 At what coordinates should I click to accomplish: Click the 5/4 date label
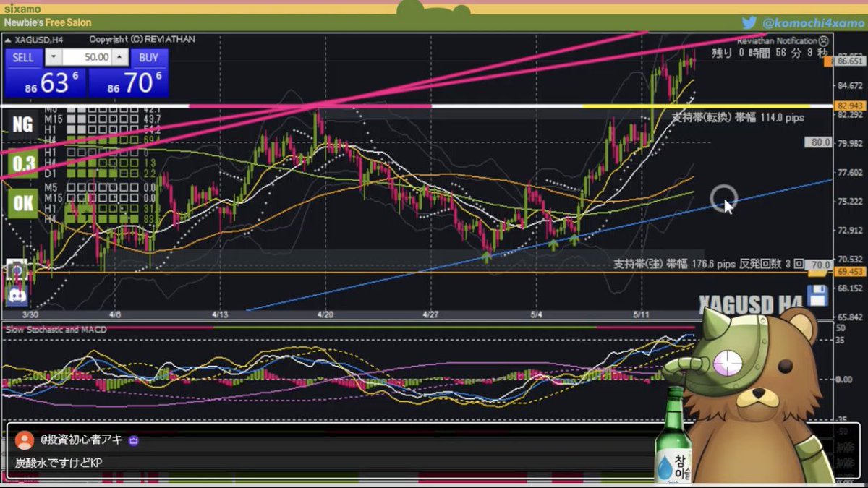click(x=537, y=315)
